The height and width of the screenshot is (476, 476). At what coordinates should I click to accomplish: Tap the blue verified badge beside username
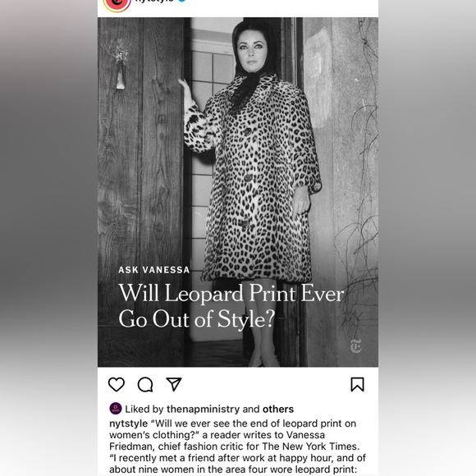(x=182, y=1)
